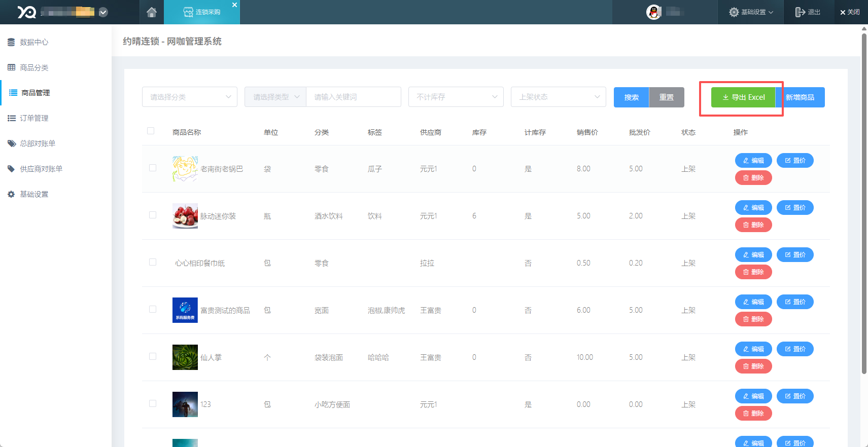Expand the 请选择分类 dropdown
Image resolution: width=868 pixels, height=447 pixels.
(190, 97)
